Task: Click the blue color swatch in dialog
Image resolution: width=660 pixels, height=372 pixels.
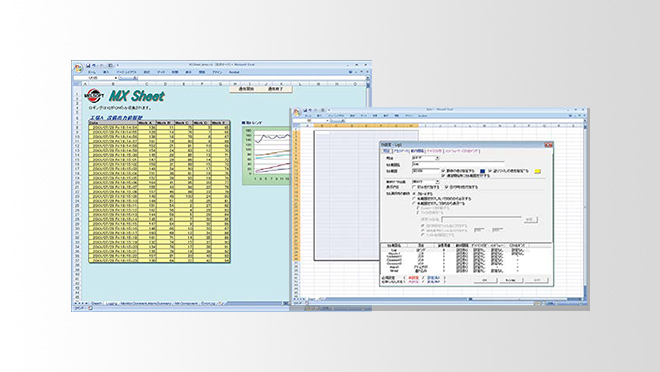Action: coord(482,171)
